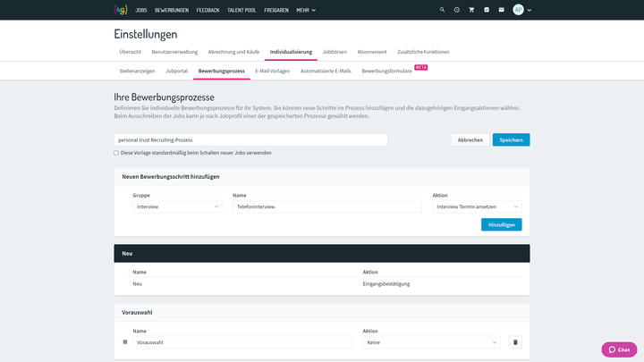This screenshot has width=644, height=362.
Task: Open the mail envelope icon
Action: [x=502, y=10]
